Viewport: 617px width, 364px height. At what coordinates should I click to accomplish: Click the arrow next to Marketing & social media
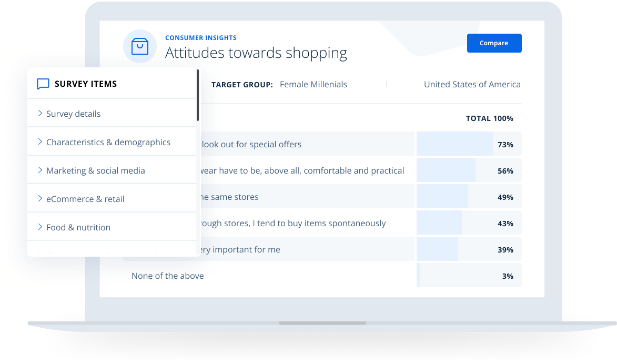(x=41, y=169)
